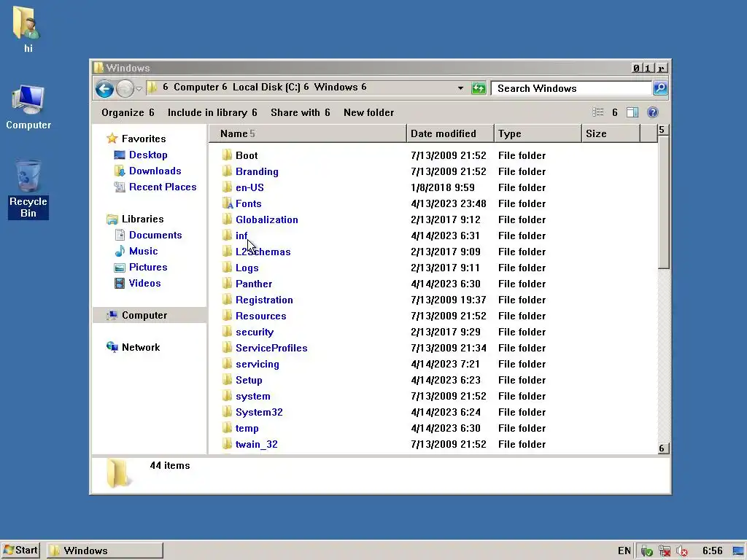747x560 pixels.
Task: Select the Panther folder icon
Action: [x=228, y=284]
